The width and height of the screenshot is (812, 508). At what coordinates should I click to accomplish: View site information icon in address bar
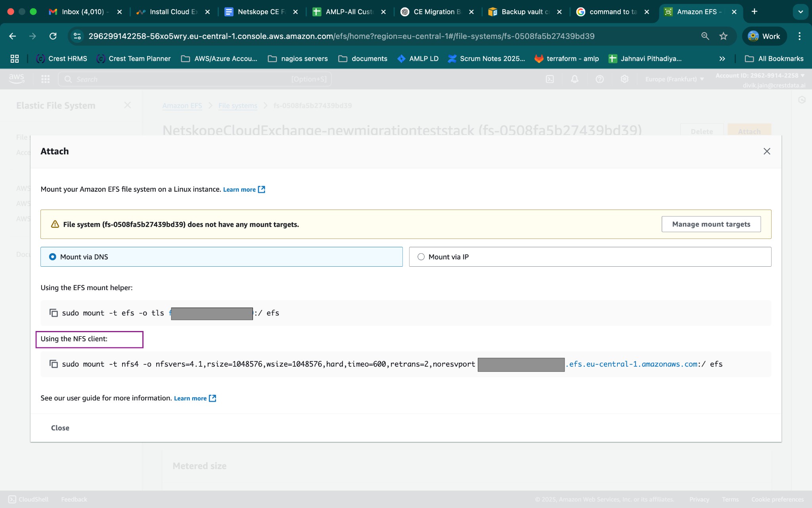point(77,36)
